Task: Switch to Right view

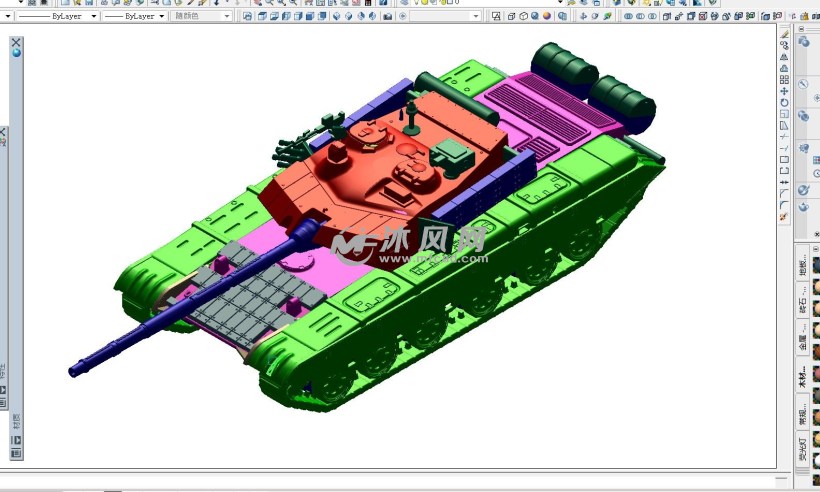Action: click(x=298, y=16)
